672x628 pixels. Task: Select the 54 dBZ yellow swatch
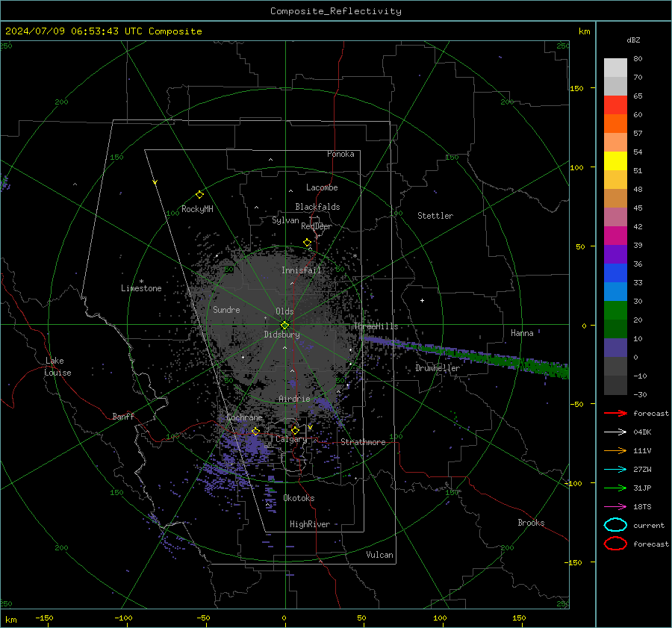click(615, 161)
